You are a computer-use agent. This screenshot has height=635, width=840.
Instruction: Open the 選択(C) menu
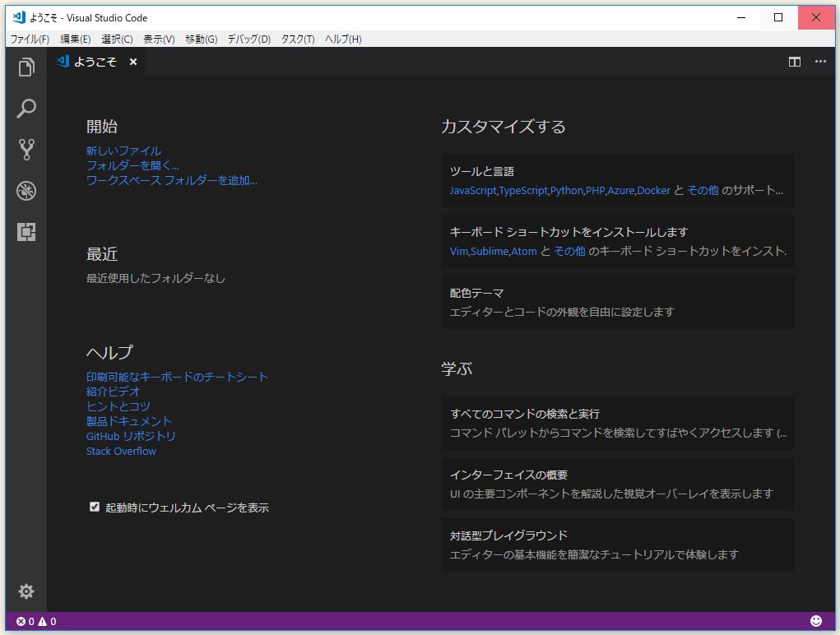117,39
